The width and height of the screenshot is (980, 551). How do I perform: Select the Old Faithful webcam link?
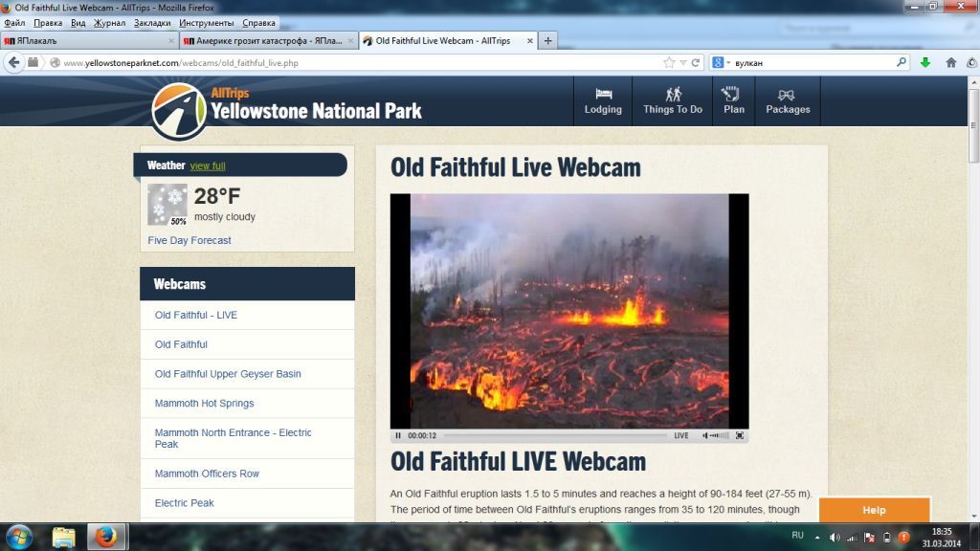point(181,344)
